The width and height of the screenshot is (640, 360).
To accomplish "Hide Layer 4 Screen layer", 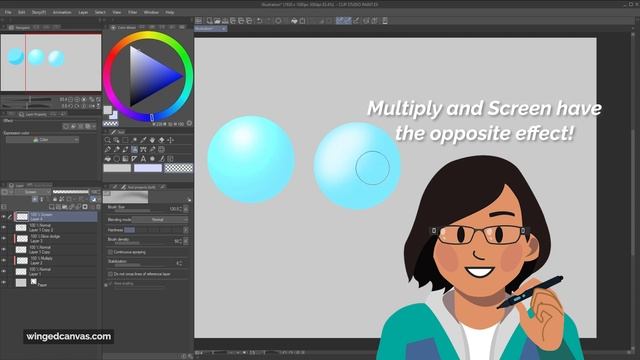I will pos(4,216).
